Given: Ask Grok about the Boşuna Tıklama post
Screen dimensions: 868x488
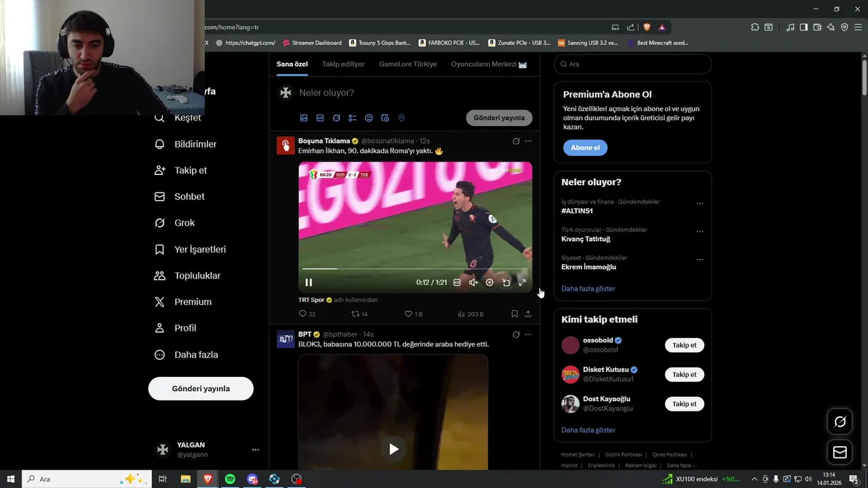Looking at the screenshot, I should [516, 142].
